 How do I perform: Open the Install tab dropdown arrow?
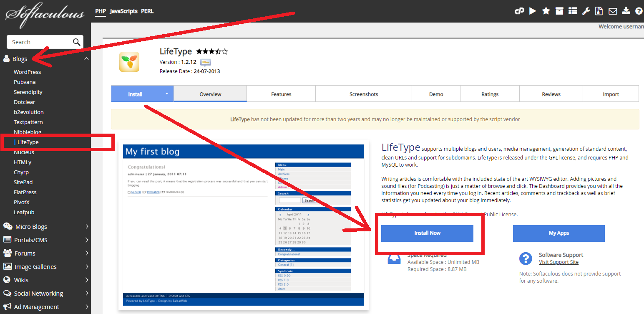(x=167, y=94)
